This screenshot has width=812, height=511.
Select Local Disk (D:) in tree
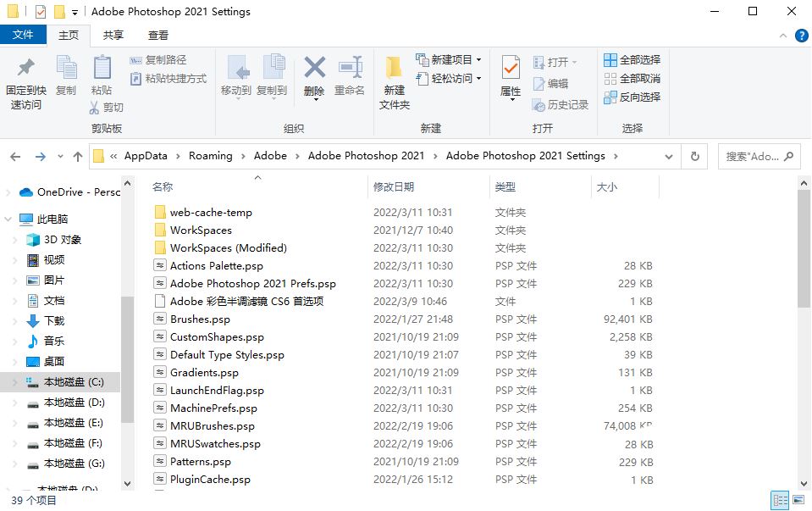tap(66, 403)
